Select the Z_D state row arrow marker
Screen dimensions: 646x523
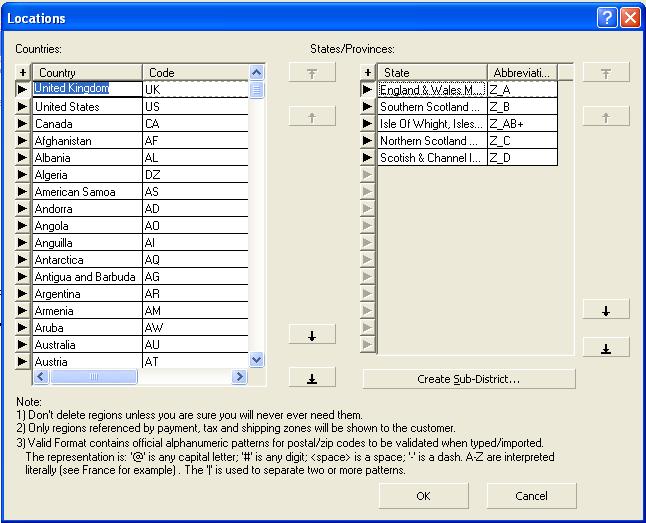click(367, 157)
